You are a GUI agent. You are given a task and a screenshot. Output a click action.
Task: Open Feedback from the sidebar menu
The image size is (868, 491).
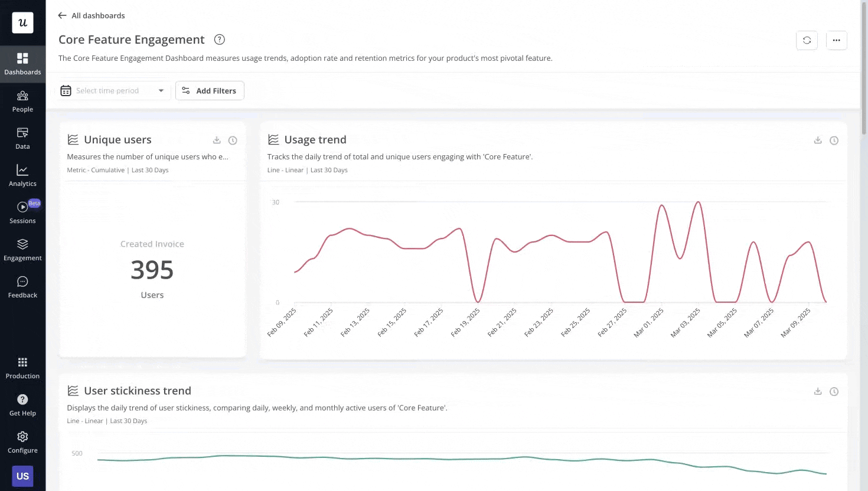pos(22,287)
